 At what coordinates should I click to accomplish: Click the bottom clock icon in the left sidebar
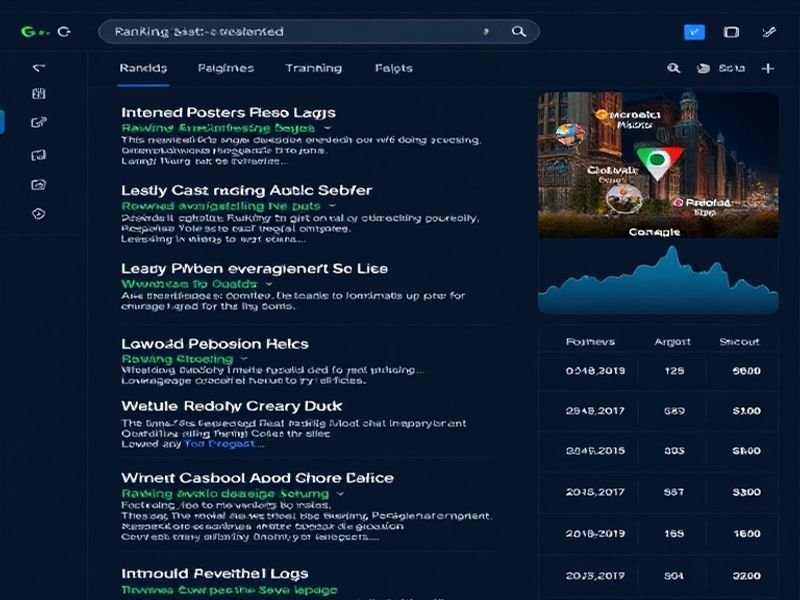(39, 213)
